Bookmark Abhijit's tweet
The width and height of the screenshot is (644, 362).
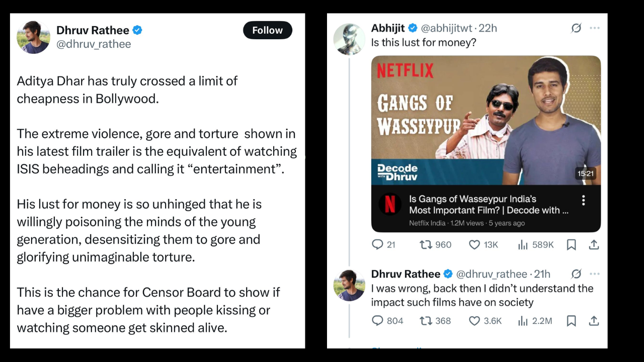571,244
